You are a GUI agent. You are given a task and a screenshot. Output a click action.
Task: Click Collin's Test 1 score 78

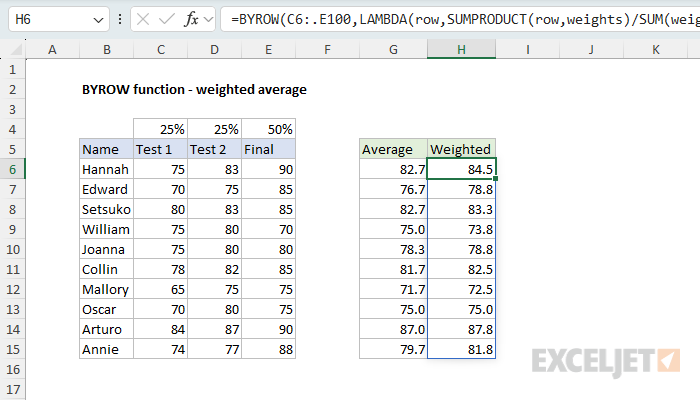click(161, 270)
